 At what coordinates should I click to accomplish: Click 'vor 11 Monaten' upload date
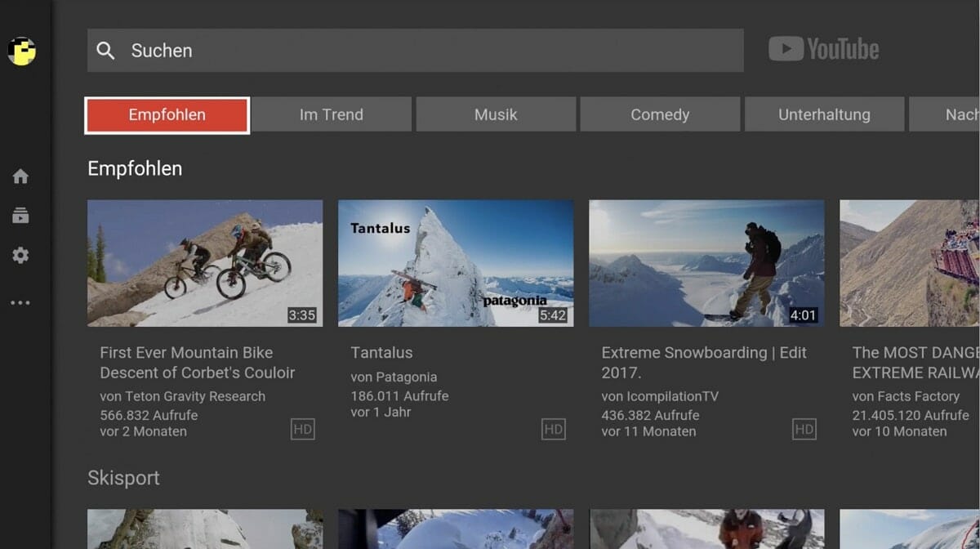click(648, 431)
